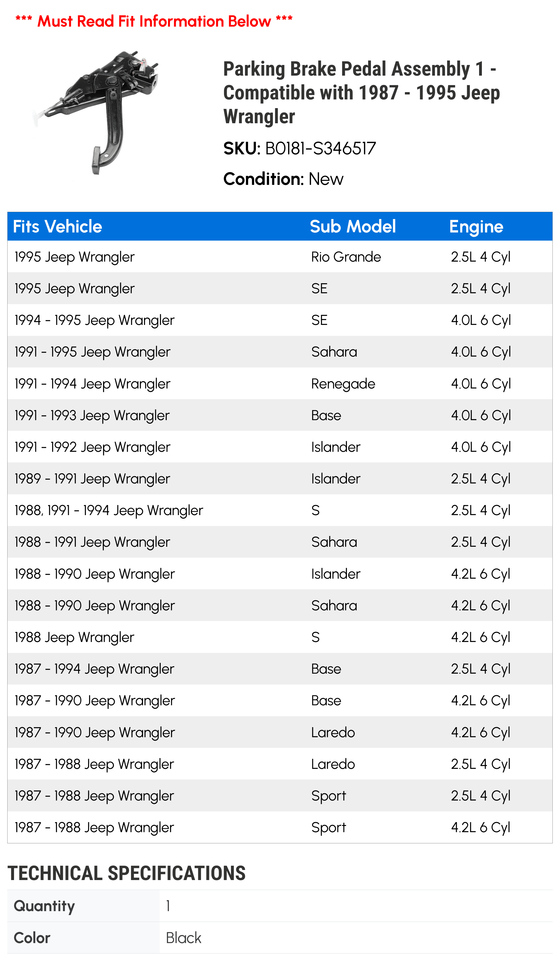Click the 1988 Jeep Wrangler S 4.2L row

point(280,637)
